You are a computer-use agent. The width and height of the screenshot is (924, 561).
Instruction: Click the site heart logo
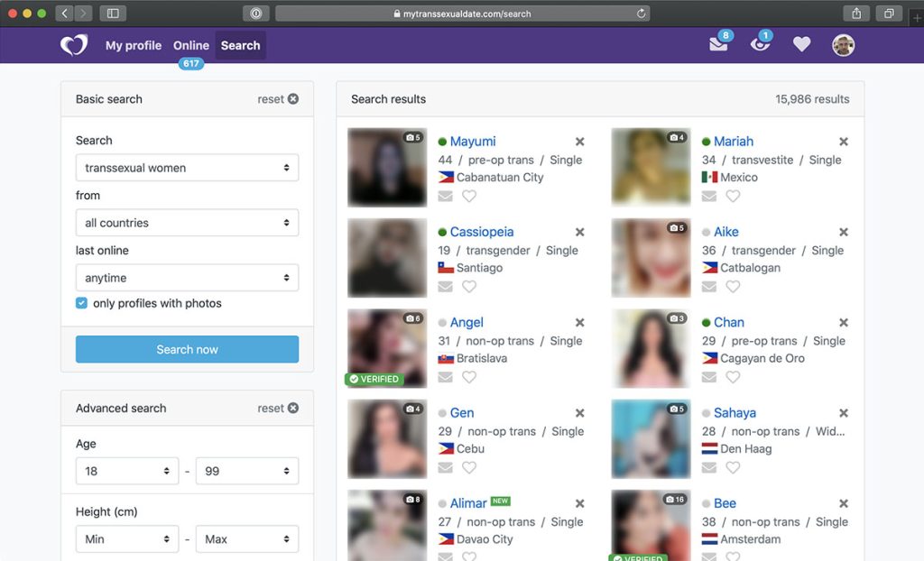(x=74, y=45)
